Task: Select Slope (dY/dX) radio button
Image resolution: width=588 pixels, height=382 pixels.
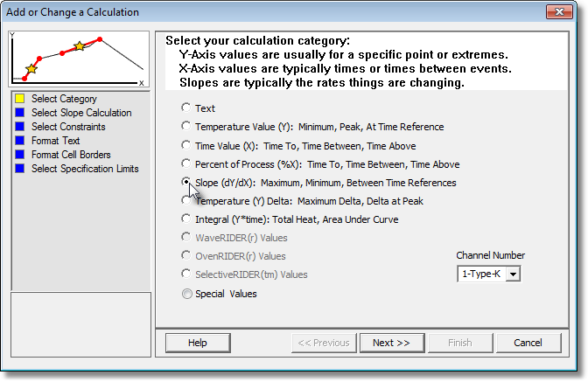Action: coord(186,182)
